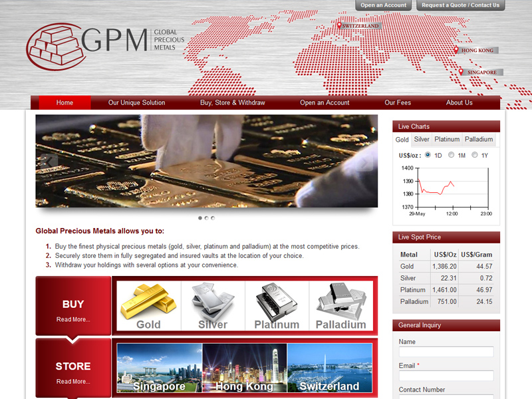This screenshot has height=399, width=532.
Task: Switch live chart to Gold tab
Action: [x=402, y=140]
